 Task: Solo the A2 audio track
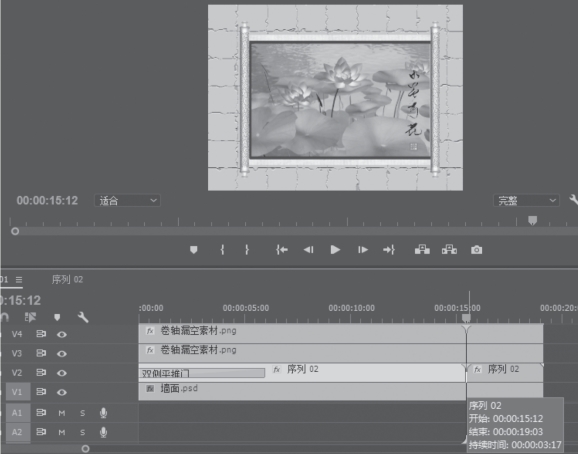pos(83,432)
